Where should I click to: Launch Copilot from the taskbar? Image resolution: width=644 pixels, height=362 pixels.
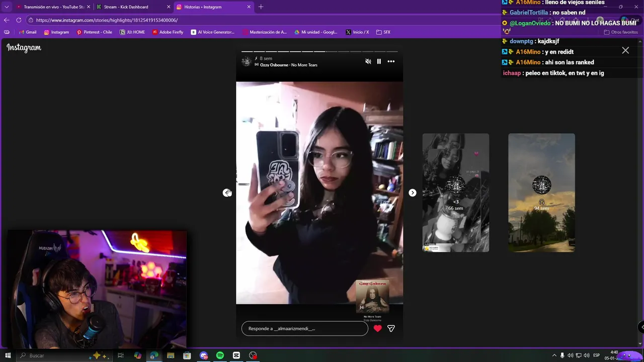138,355
